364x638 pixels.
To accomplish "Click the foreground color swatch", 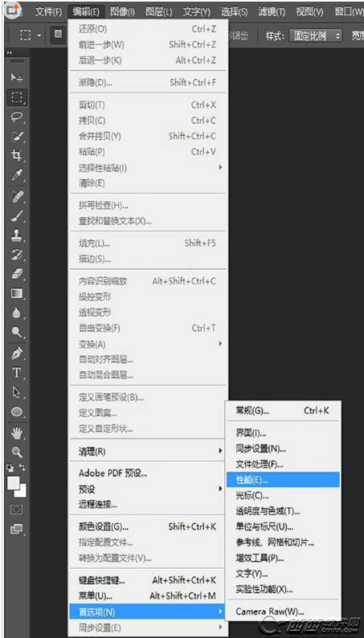I will [x=14, y=483].
